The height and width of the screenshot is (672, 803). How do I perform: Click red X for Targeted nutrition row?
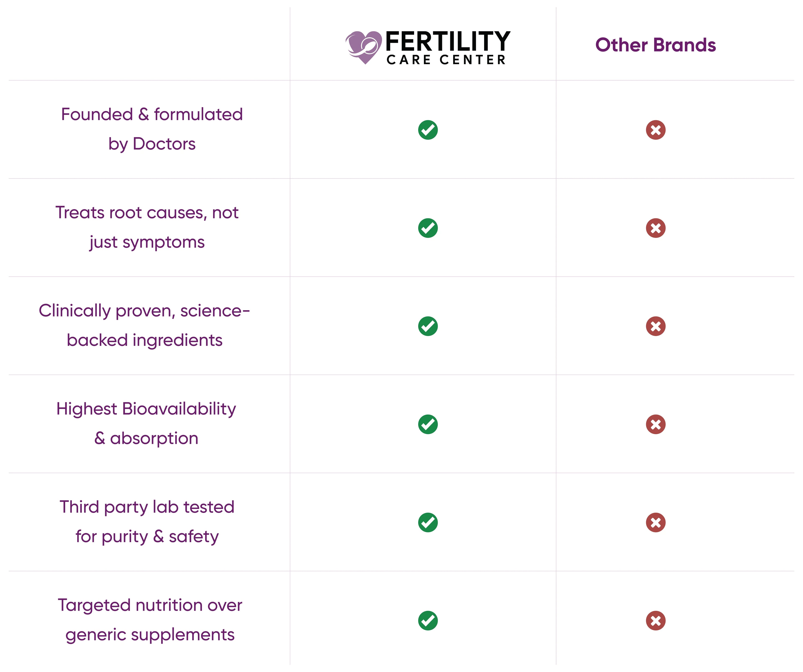655,620
